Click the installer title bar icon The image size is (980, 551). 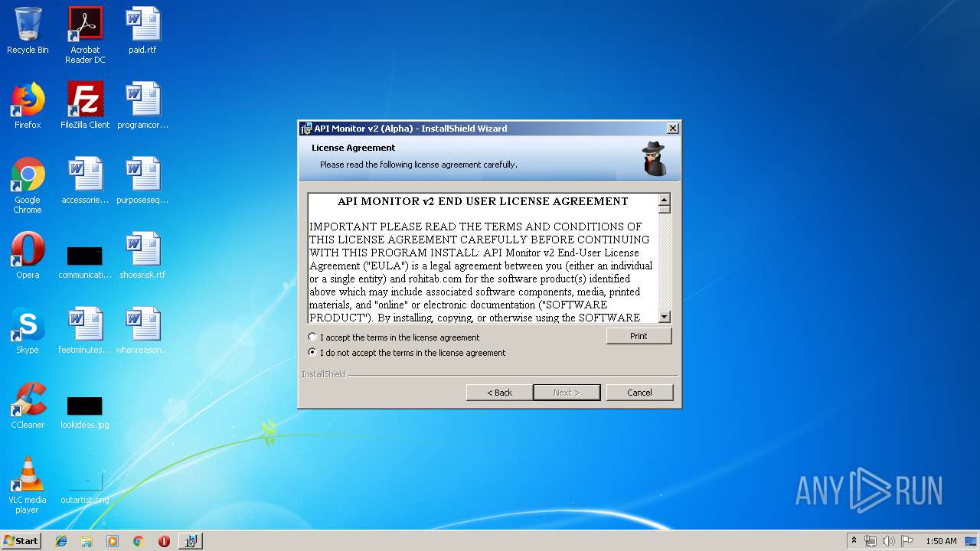[x=306, y=129]
